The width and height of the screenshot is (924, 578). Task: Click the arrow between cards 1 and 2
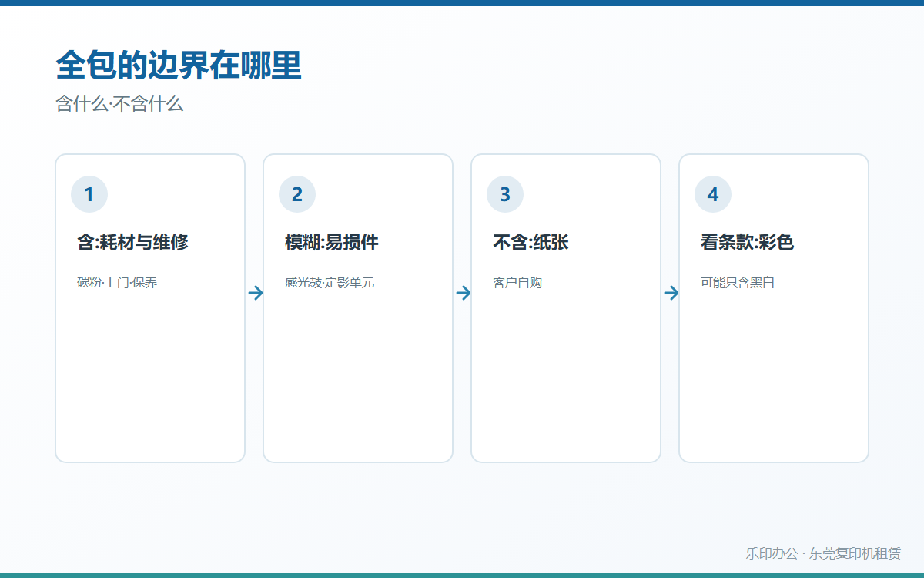tap(256, 293)
